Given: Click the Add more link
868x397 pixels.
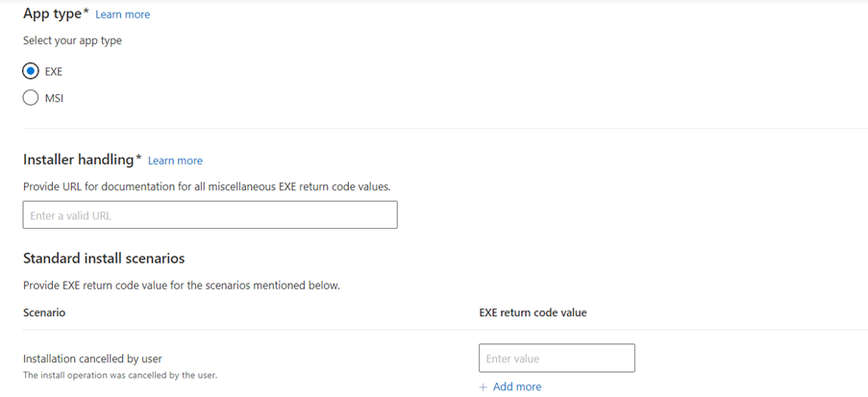Looking at the screenshot, I should click(517, 386).
